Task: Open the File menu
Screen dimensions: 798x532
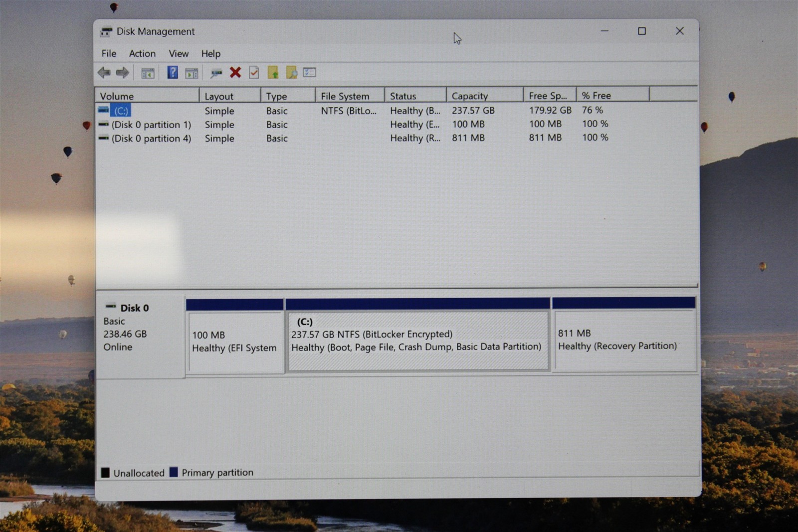Action: tap(109, 53)
